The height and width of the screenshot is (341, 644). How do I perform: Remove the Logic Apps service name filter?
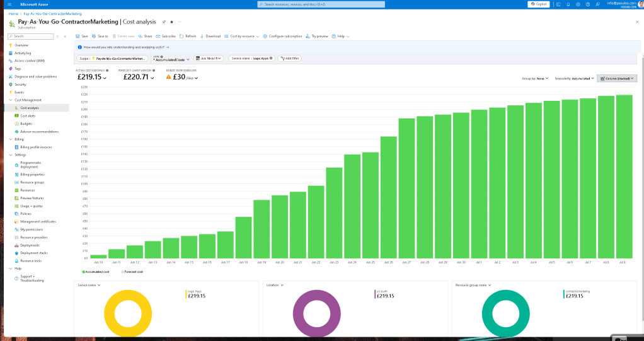click(x=271, y=59)
